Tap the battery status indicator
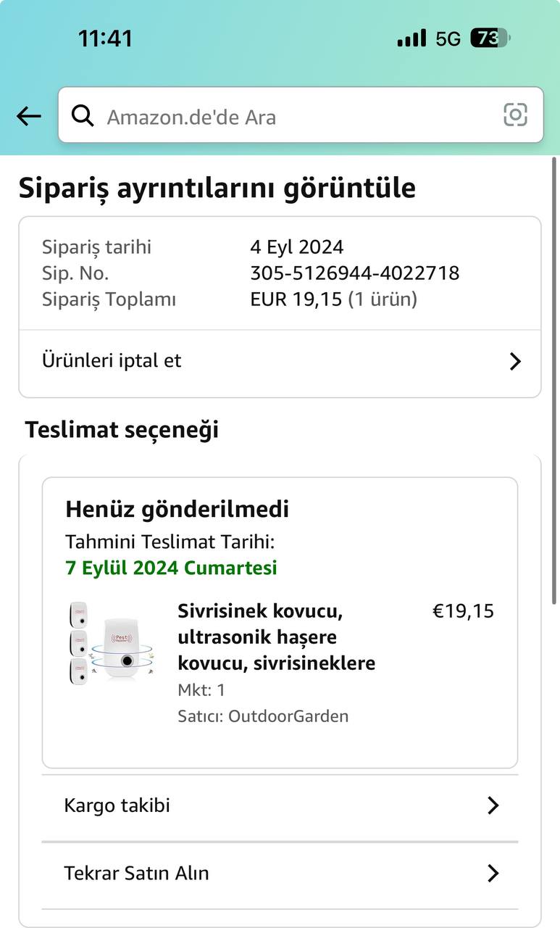 [490, 38]
